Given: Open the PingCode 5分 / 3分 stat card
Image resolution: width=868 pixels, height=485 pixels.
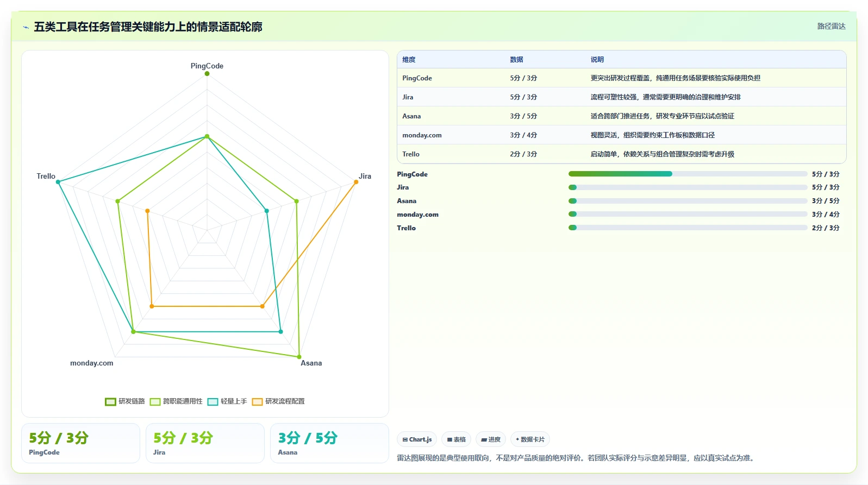Looking at the screenshot, I should (80, 443).
